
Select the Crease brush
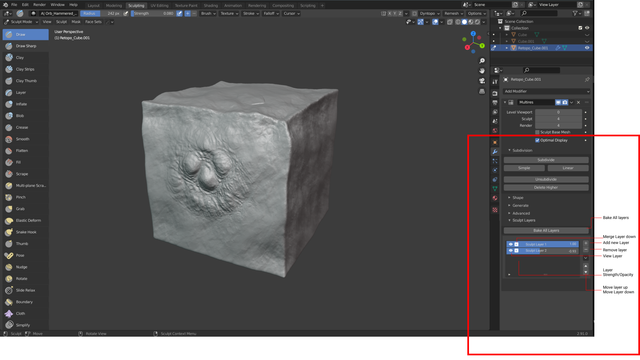(x=25, y=127)
